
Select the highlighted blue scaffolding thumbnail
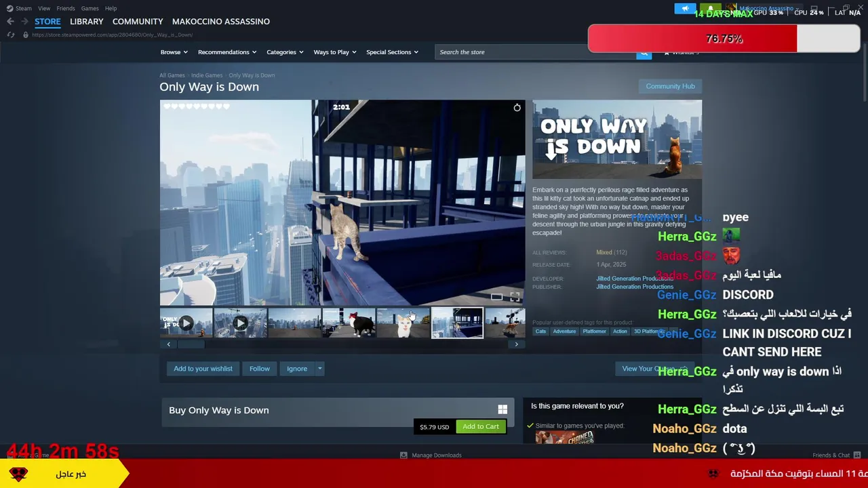click(x=457, y=323)
